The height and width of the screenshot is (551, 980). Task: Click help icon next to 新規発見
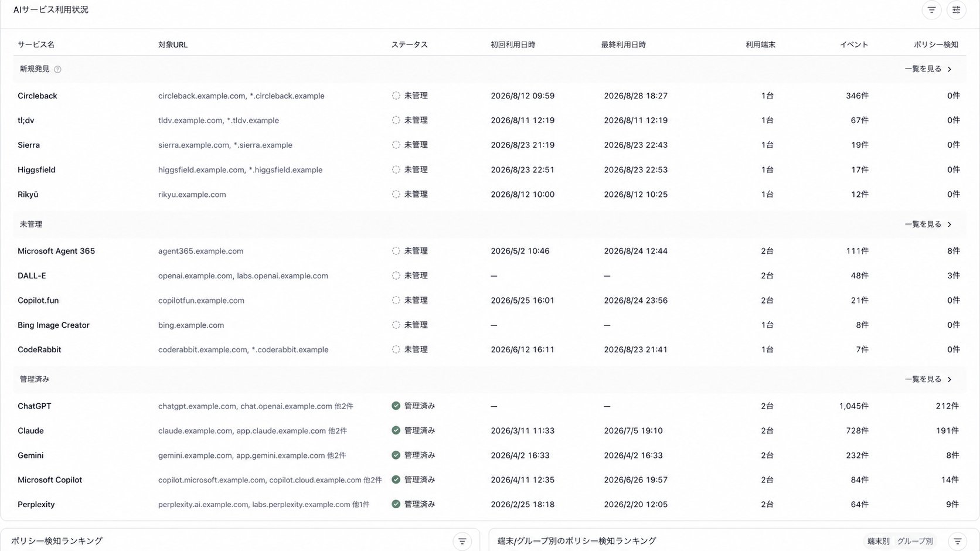point(57,69)
